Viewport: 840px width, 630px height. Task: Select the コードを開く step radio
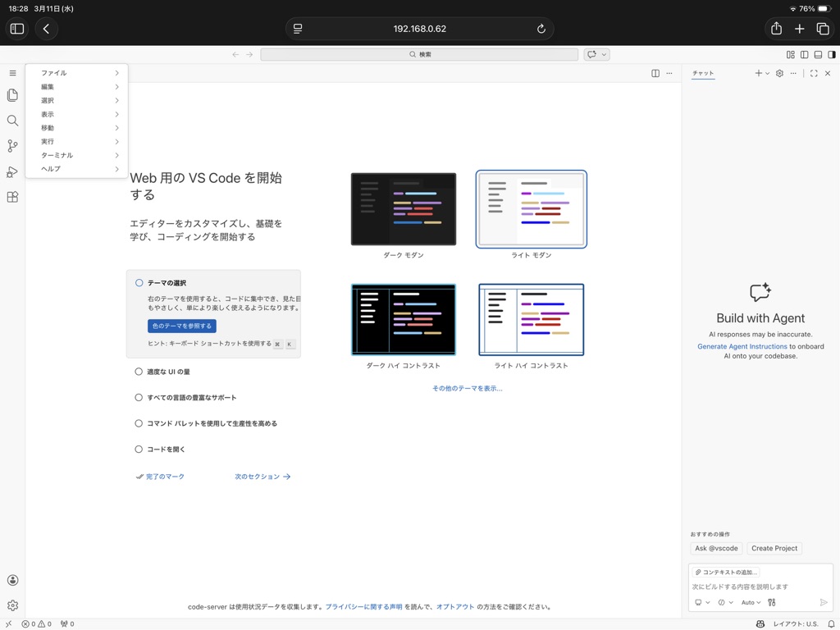point(139,450)
